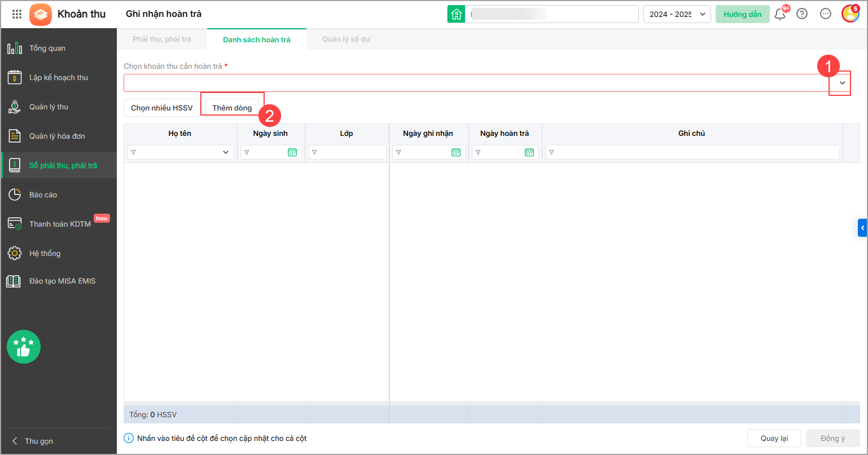The image size is (868, 455).
Task: Click the Lớp filter field
Action: pos(347,152)
